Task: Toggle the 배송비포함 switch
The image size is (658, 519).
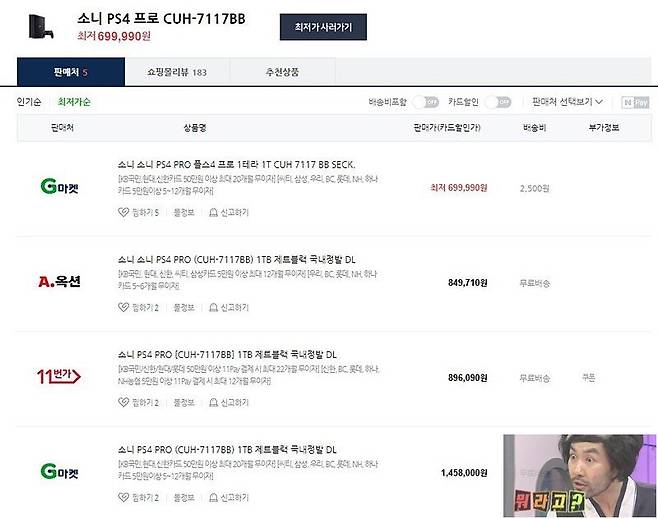Action: (426, 102)
